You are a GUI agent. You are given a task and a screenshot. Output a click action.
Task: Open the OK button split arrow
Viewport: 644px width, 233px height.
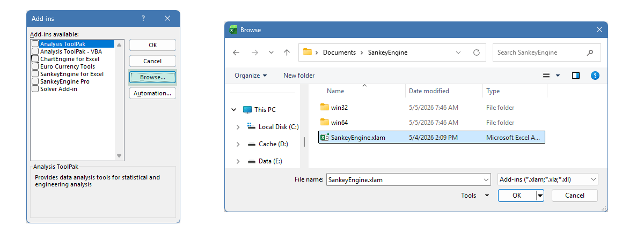pyautogui.click(x=540, y=196)
